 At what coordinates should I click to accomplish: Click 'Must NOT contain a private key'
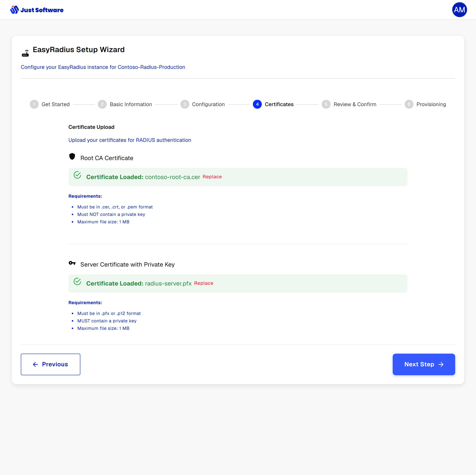(x=111, y=214)
